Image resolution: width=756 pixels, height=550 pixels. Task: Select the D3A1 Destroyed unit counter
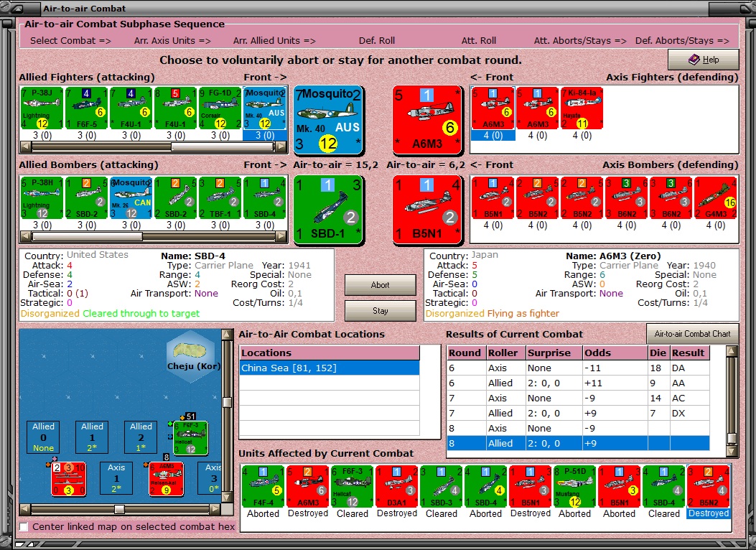click(397, 486)
